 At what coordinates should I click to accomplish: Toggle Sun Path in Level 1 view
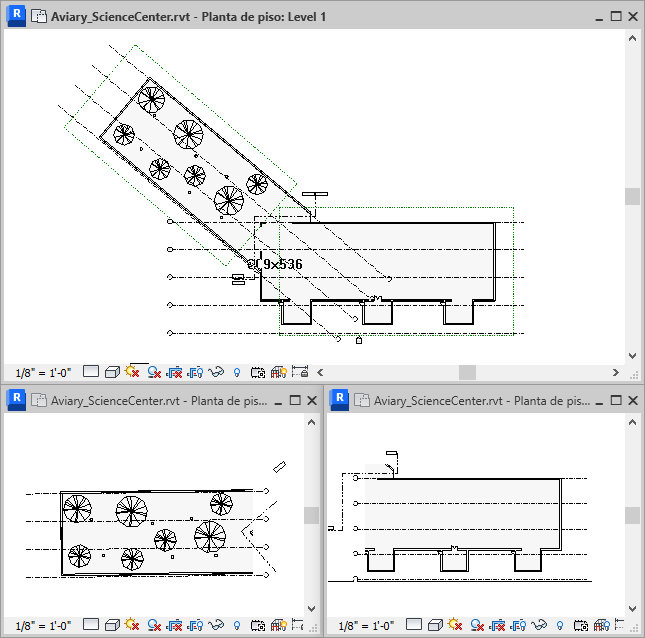pos(132,372)
